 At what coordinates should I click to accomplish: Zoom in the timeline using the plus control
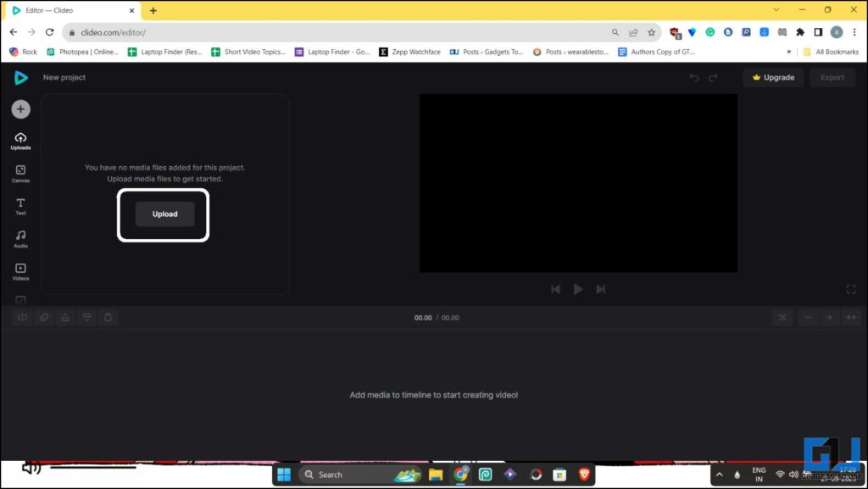[829, 317]
